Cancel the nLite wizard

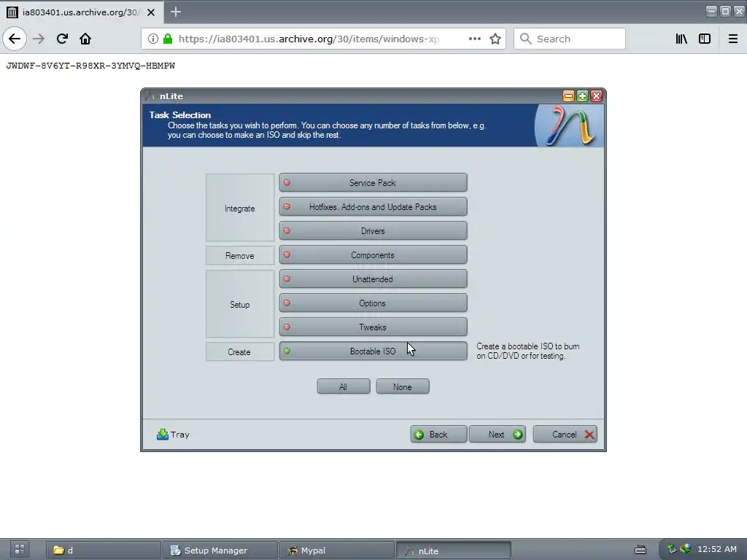[565, 435]
